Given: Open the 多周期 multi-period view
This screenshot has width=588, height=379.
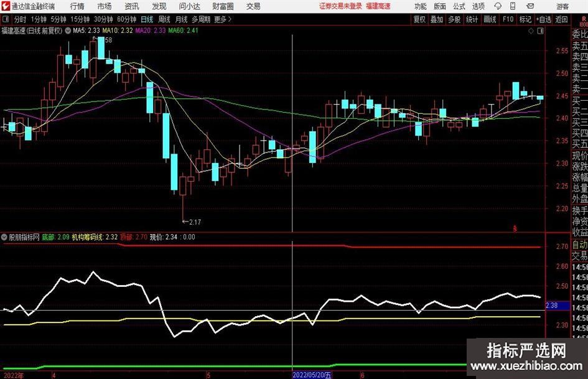Looking at the screenshot, I should 201,19.
